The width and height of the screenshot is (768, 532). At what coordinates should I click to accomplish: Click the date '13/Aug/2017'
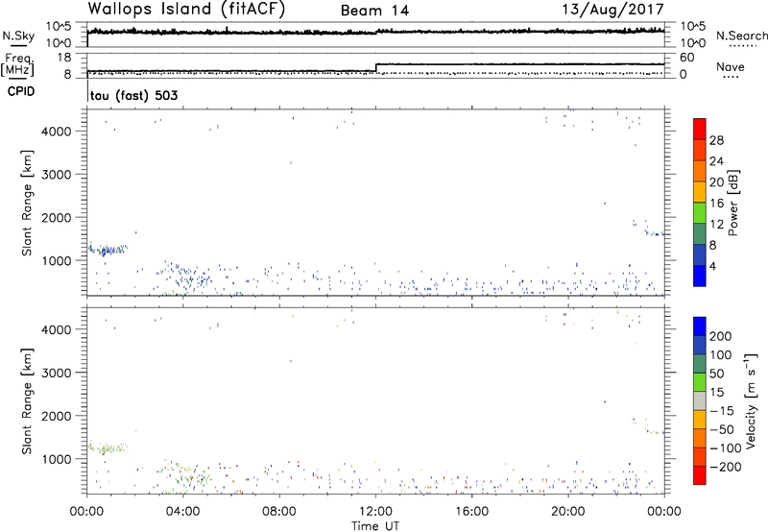point(612,10)
